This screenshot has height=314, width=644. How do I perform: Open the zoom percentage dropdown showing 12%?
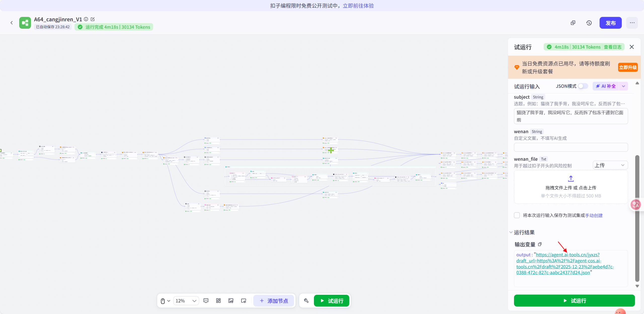pyautogui.click(x=186, y=300)
